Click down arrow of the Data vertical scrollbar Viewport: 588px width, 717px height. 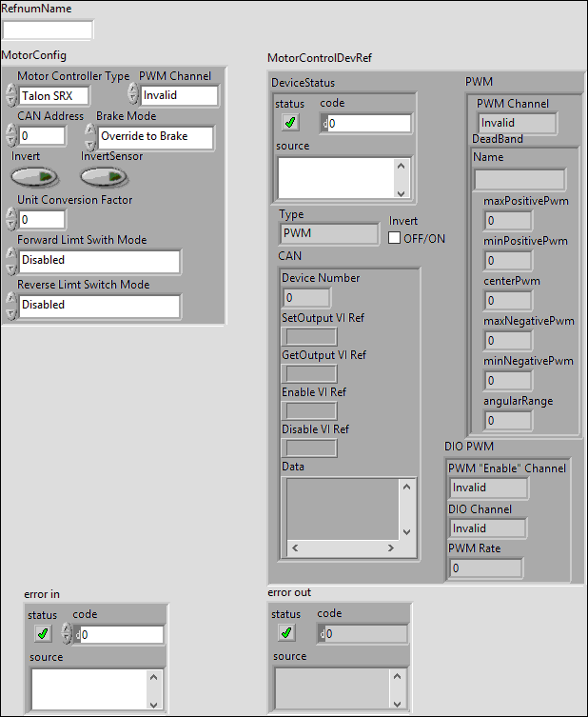pos(406,532)
